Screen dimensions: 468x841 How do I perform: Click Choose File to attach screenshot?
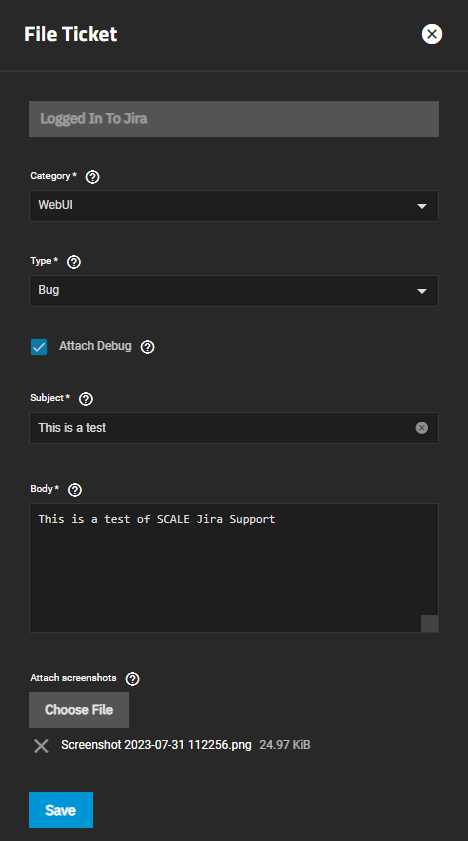[x=79, y=710]
